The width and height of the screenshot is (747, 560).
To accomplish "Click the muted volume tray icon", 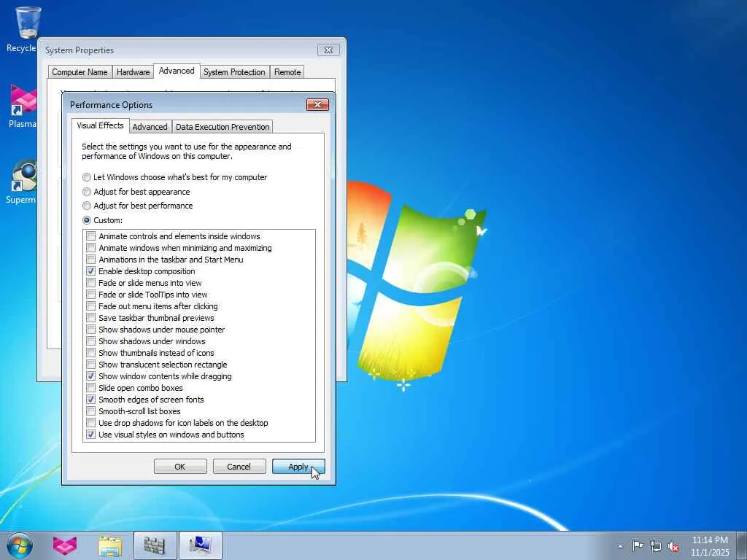I will coord(673,546).
